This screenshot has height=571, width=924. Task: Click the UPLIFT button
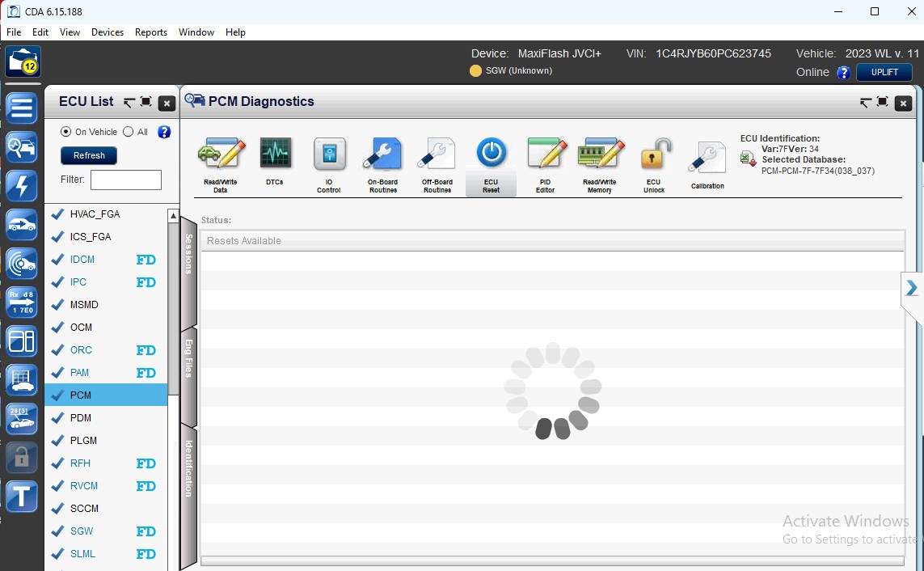click(x=884, y=72)
